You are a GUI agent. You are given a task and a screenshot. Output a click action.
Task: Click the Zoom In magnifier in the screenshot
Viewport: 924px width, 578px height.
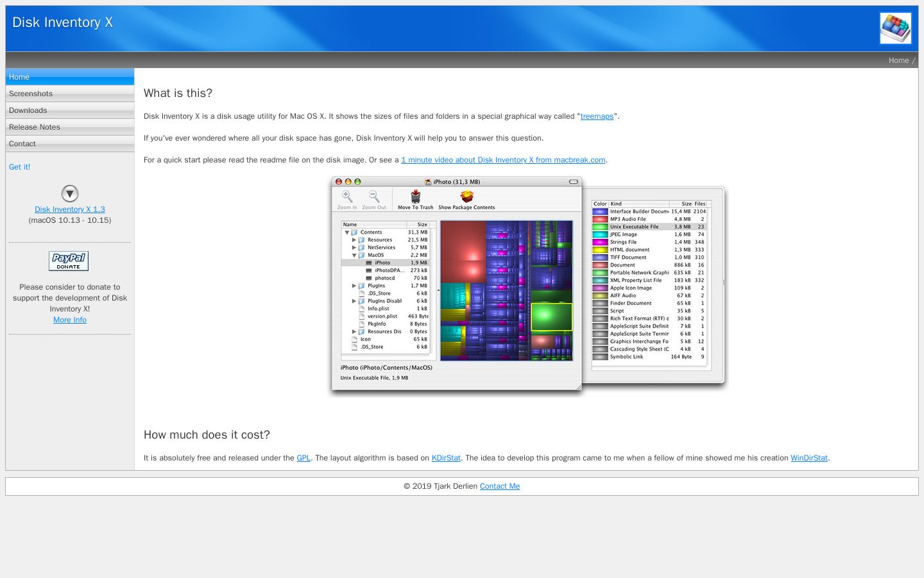[347, 197]
